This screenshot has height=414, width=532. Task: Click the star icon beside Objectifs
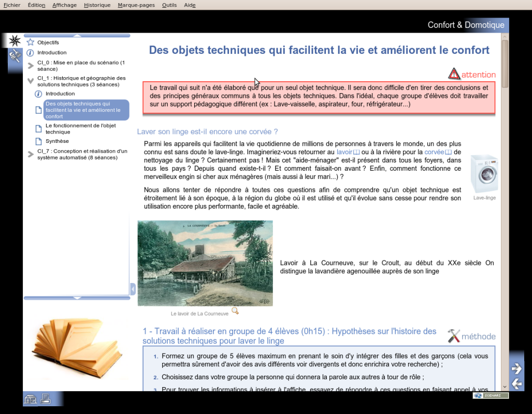click(30, 42)
